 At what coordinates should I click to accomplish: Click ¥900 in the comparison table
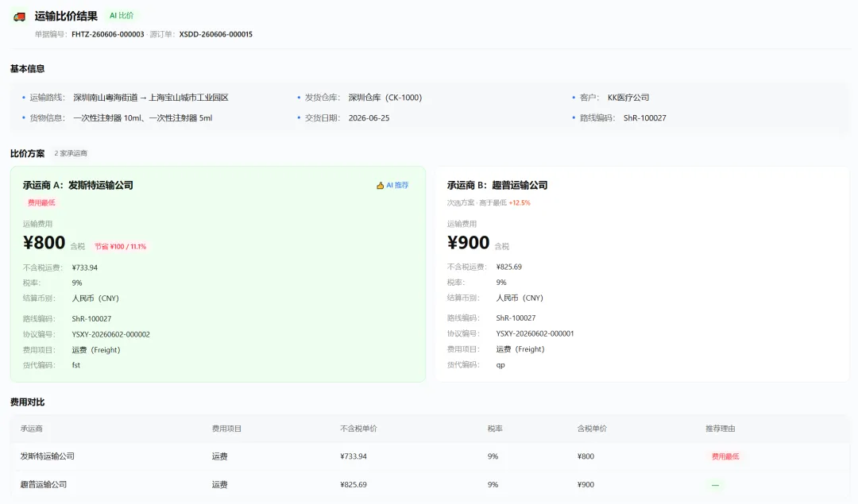pos(586,484)
